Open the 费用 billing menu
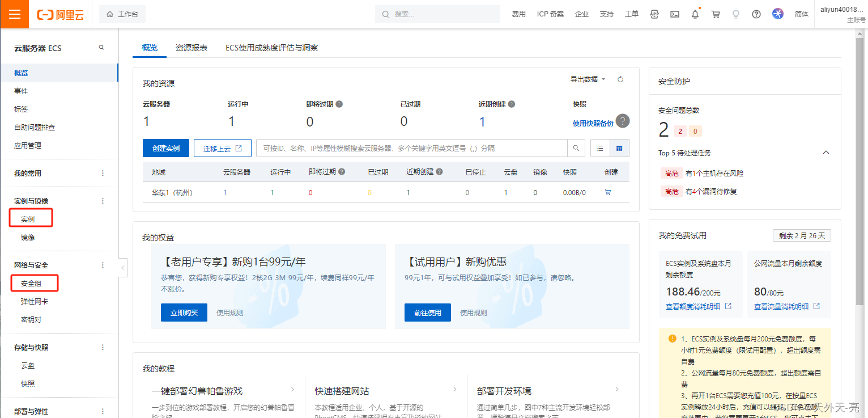 pyautogui.click(x=518, y=14)
